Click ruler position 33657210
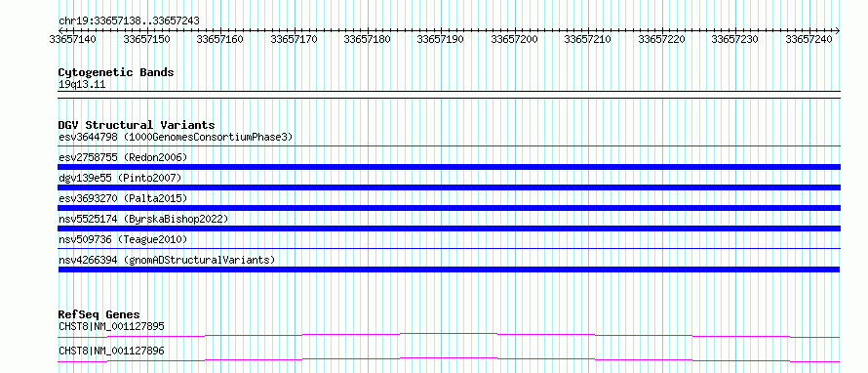The width and height of the screenshot is (868, 373). coord(588,39)
